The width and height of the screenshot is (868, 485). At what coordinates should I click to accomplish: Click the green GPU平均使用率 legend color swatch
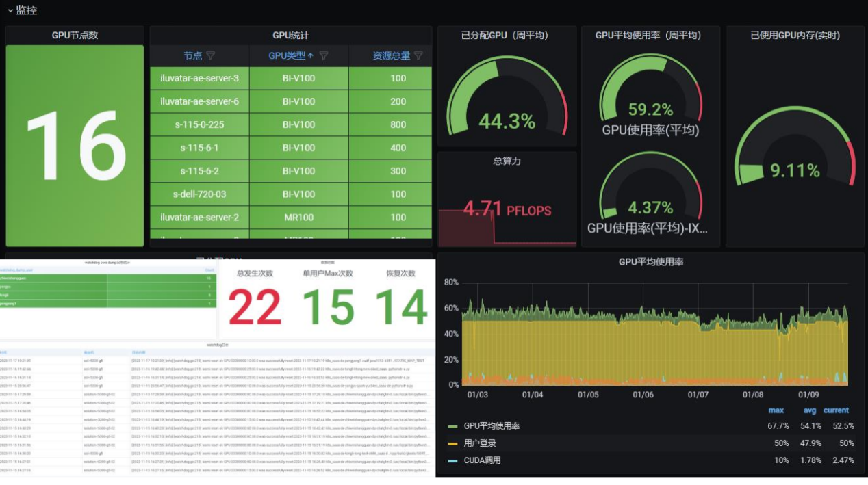point(452,426)
